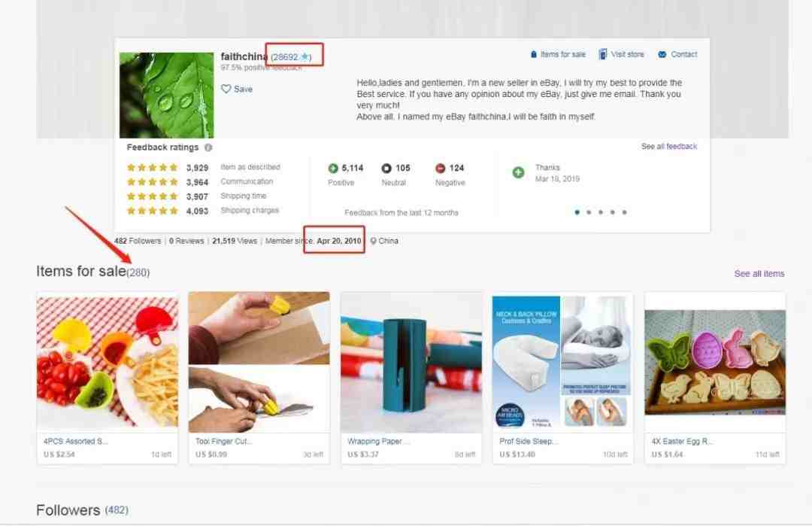Click the Feedback ratings info icon
Viewport: 812px width, 526px height.
pos(208,147)
